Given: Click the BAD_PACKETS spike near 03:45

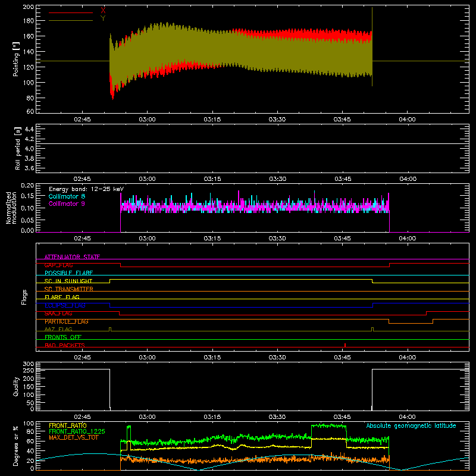Looking at the screenshot, I should [345, 345].
